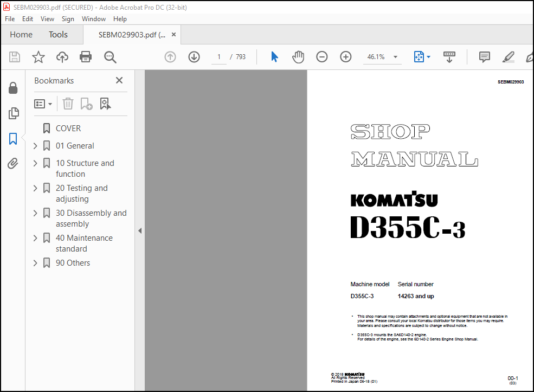This screenshot has height=392, width=534.
Task: Find current bookmark icon
Action: tap(105, 104)
